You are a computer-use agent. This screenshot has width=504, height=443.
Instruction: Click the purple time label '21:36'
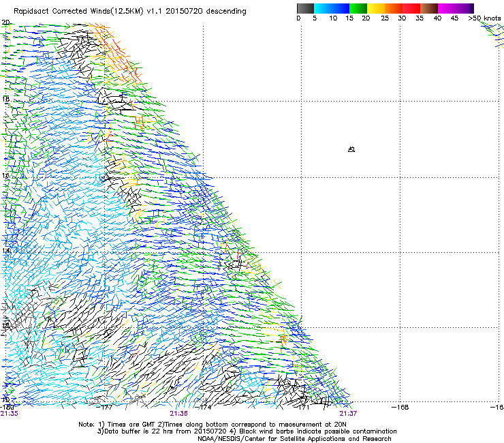178,414
